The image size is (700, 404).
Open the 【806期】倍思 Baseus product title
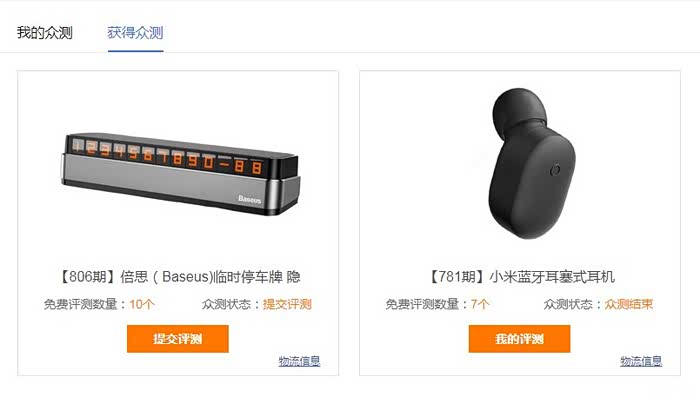pyautogui.click(x=178, y=277)
